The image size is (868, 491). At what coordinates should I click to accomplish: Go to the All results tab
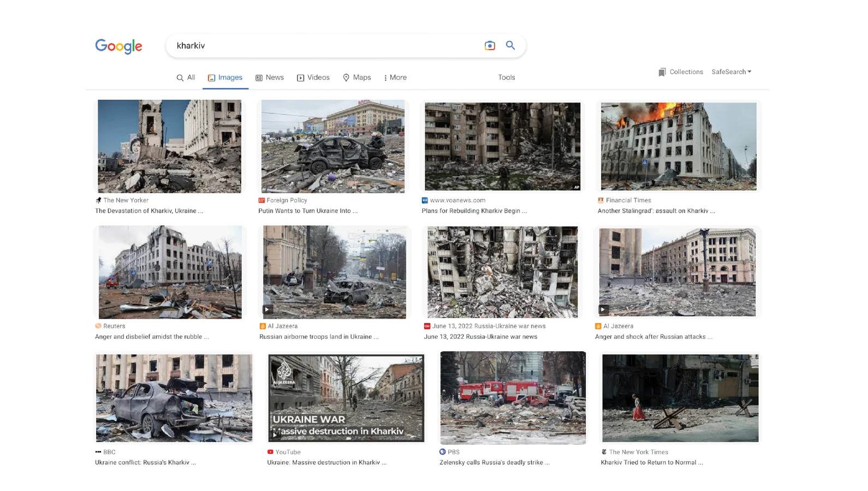pyautogui.click(x=186, y=77)
